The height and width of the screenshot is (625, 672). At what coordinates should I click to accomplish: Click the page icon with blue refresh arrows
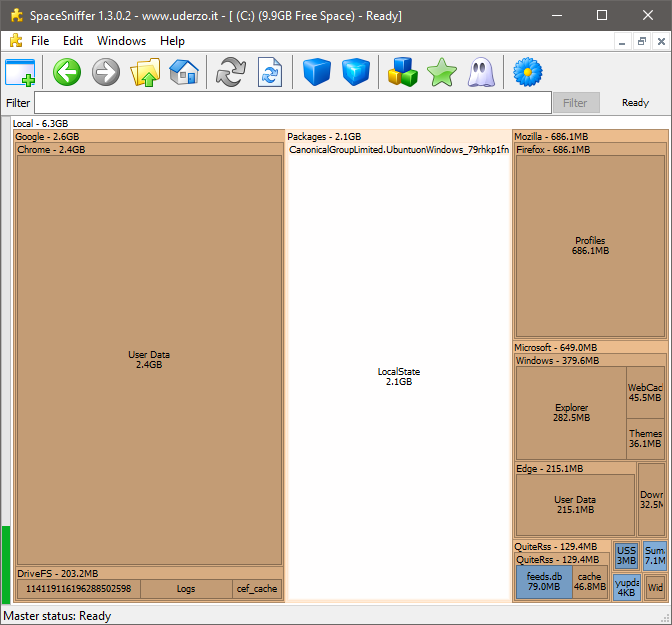270,72
